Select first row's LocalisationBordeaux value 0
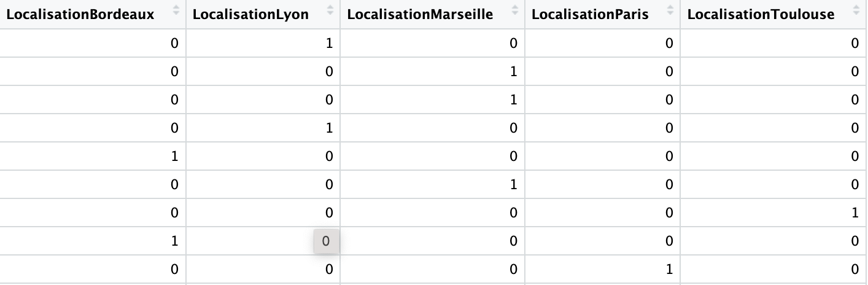 [x=175, y=43]
